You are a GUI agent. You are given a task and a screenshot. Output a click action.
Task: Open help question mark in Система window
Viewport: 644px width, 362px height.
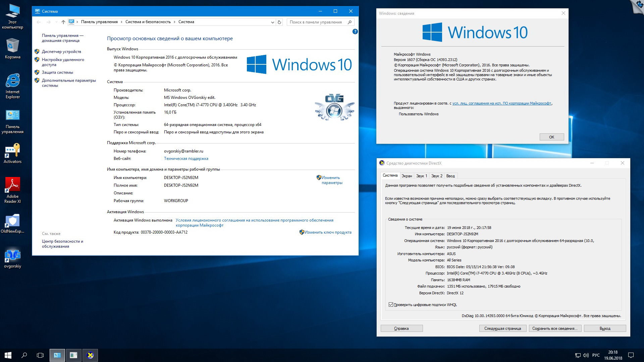click(x=355, y=32)
